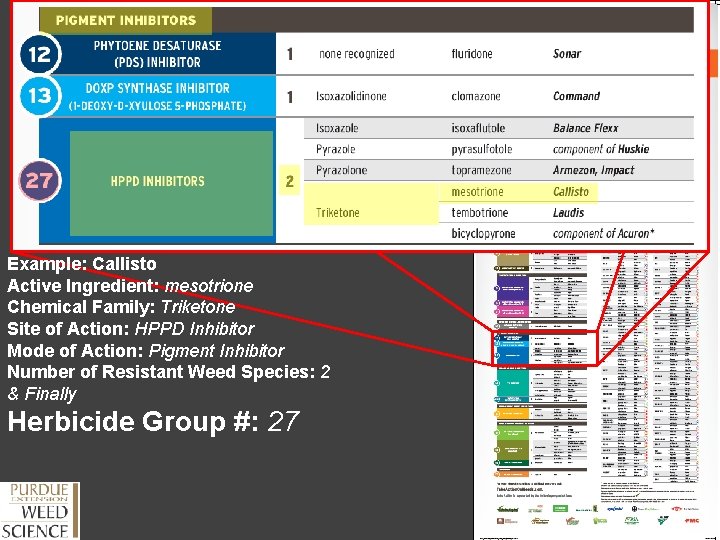This screenshot has width=720, height=540.
Task: Open the small herbicide chart poster thumbnail
Action: click(x=596, y=395)
